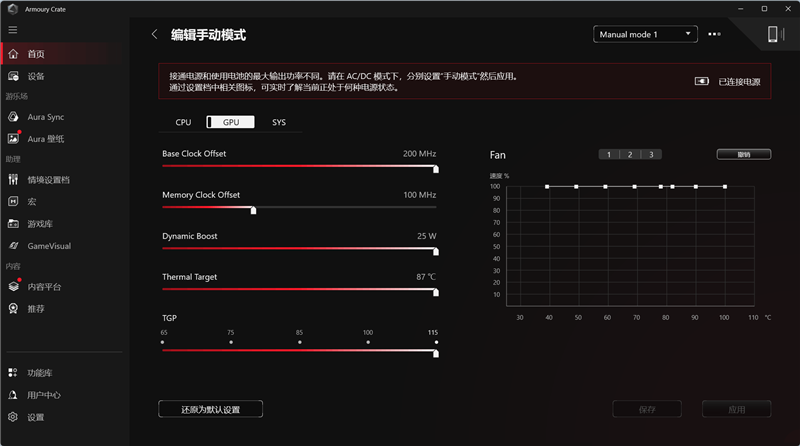Click the TGP slider handle
The image size is (800, 446).
point(436,354)
